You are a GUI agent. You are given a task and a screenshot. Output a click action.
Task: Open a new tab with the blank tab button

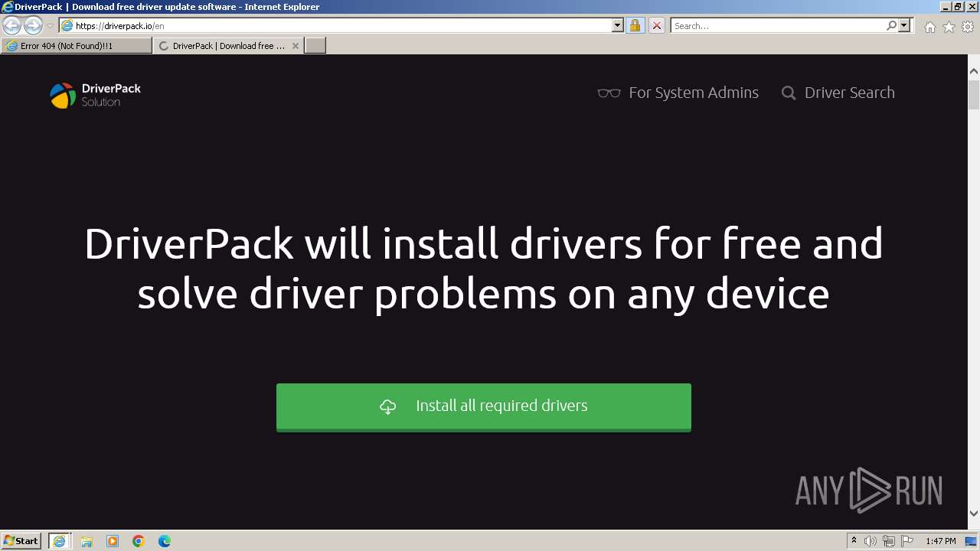coord(315,46)
